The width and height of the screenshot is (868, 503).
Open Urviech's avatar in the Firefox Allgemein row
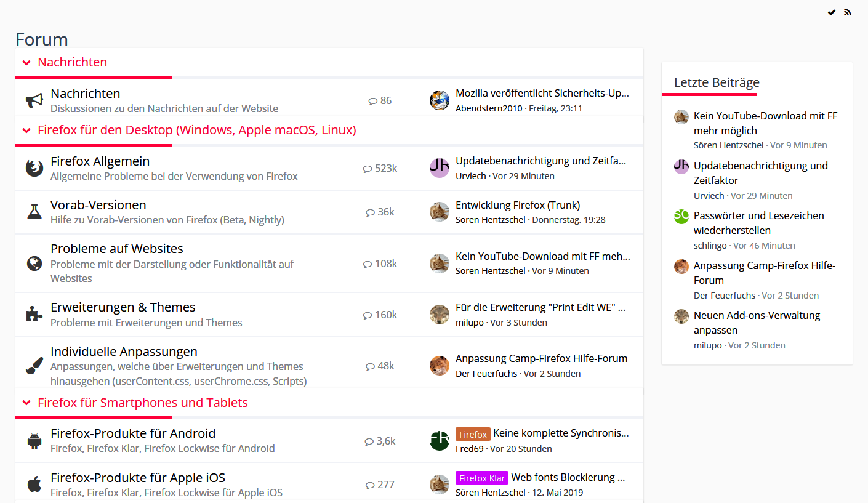point(440,168)
